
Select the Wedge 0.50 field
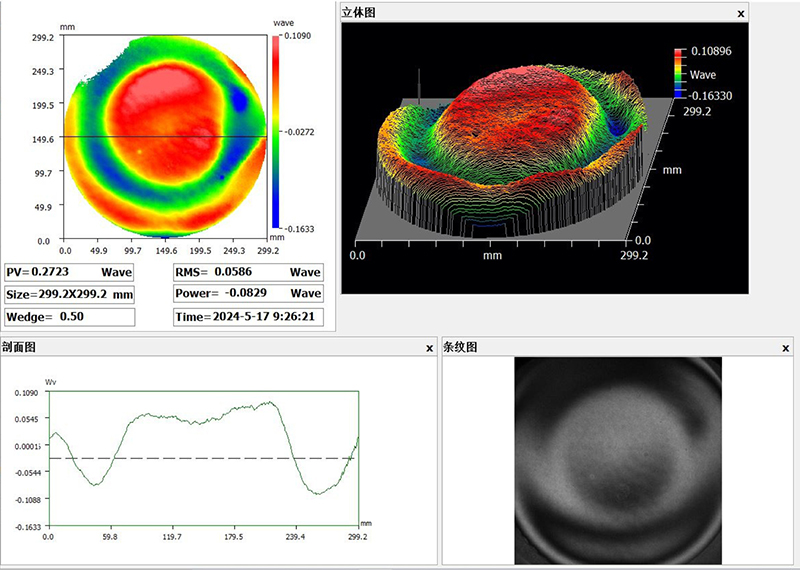tap(69, 317)
